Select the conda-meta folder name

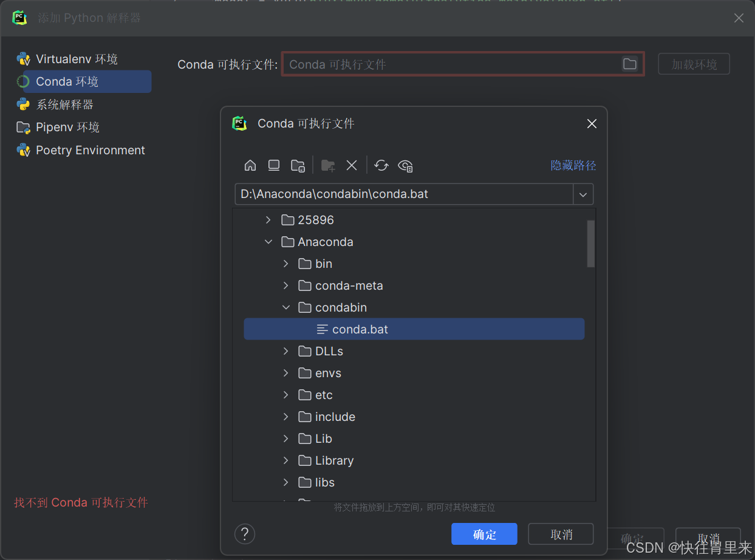(x=349, y=285)
